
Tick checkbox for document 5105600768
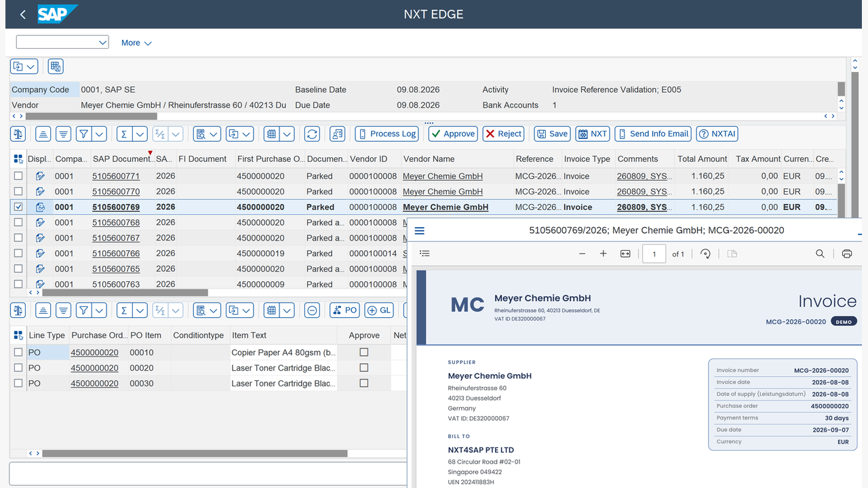point(18,222)
